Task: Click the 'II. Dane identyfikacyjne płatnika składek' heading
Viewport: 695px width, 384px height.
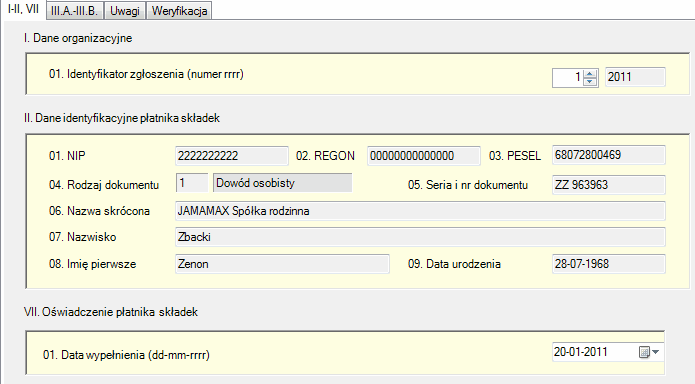Action: click(122, 118)
